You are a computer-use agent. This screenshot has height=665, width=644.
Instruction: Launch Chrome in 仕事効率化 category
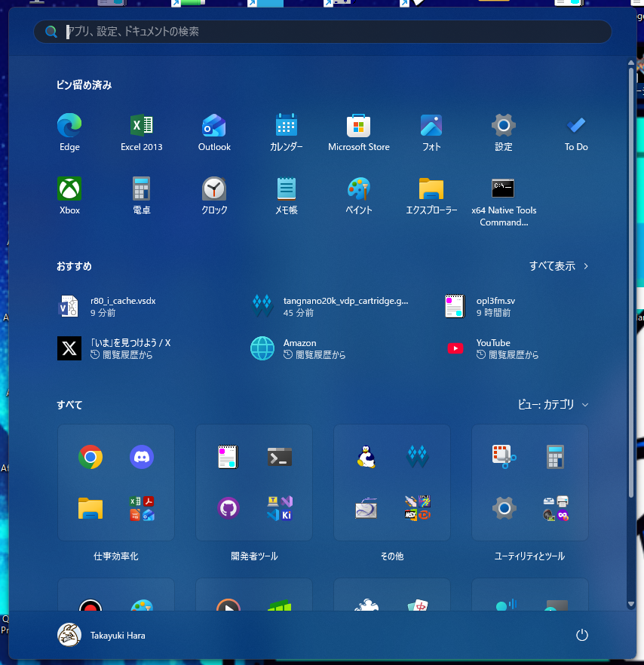(x=90, y=457)
